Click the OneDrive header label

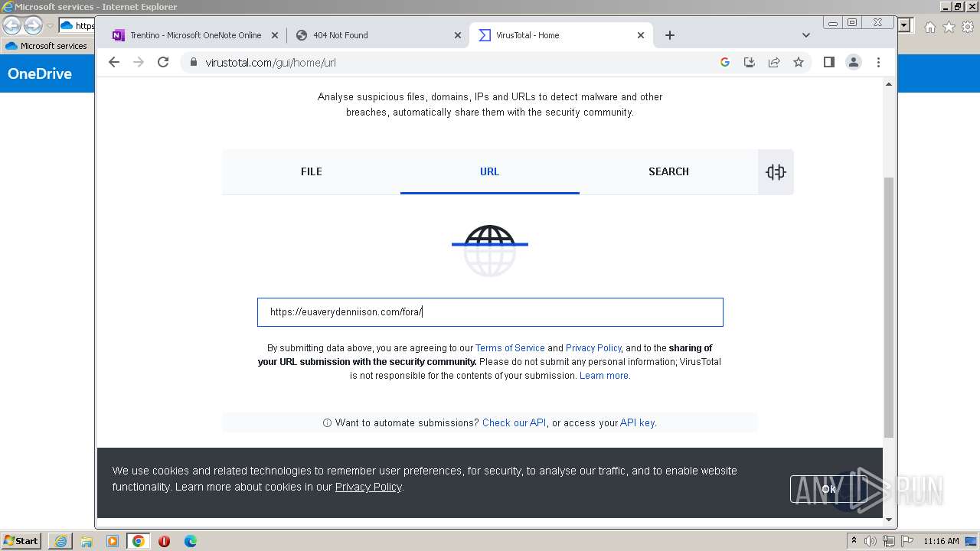point(40,73)
